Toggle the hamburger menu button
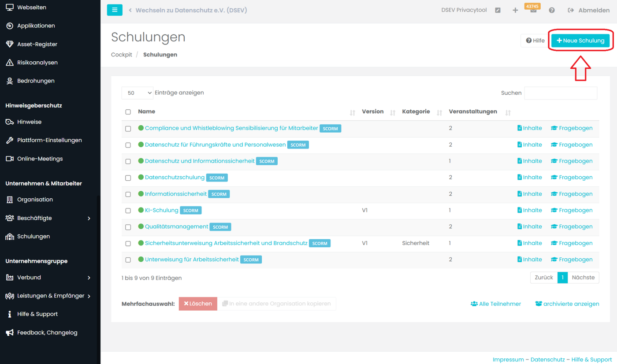Image resolution: width=617 pixels, height=364 pixels. (x=115, y=10)
